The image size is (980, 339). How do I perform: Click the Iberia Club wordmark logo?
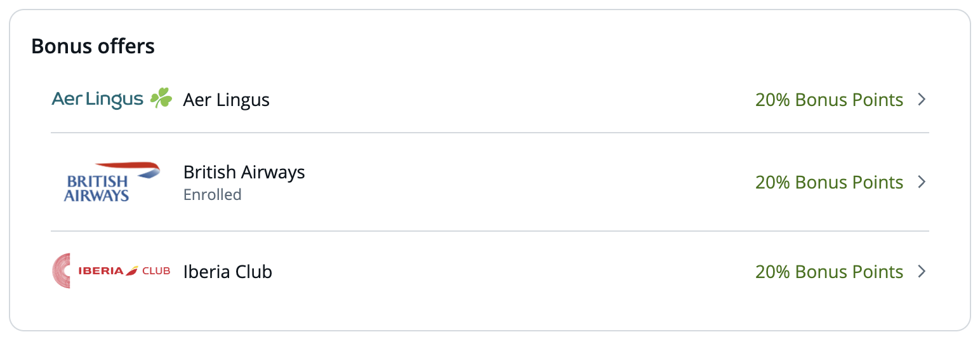tap(124, 271)
